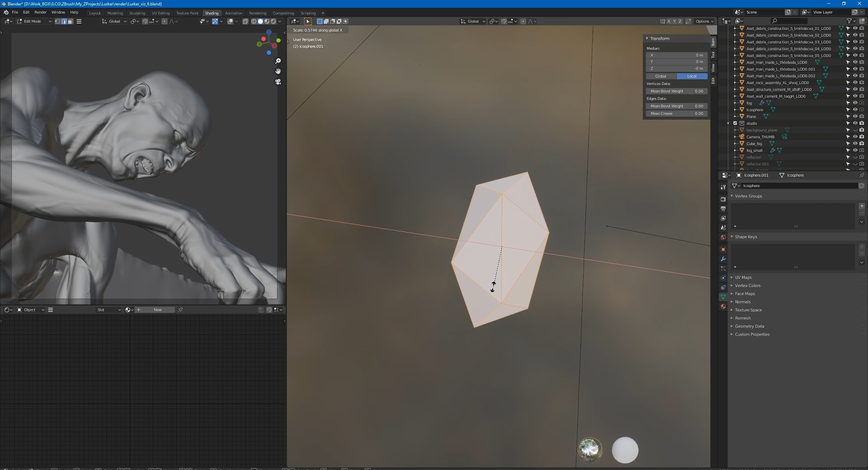Collapse the studio collection tree
The width and height of the screenshot is (868, 470).
[728, 123]
